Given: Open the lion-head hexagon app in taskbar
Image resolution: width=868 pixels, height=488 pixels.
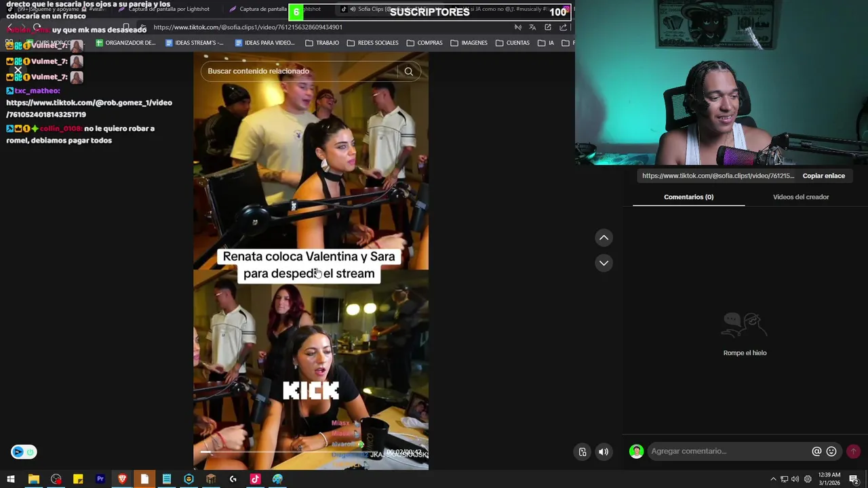Looking at the screenshot, I should click(189, 479).
